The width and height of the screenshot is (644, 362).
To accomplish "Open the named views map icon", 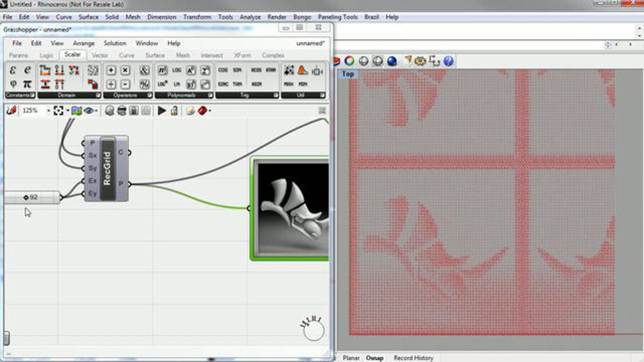I will pos(76,110).
